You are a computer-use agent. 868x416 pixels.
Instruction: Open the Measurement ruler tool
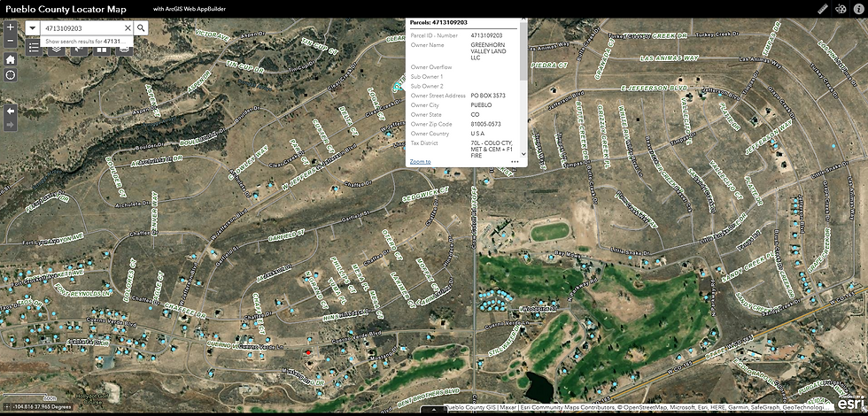[823, 9]
